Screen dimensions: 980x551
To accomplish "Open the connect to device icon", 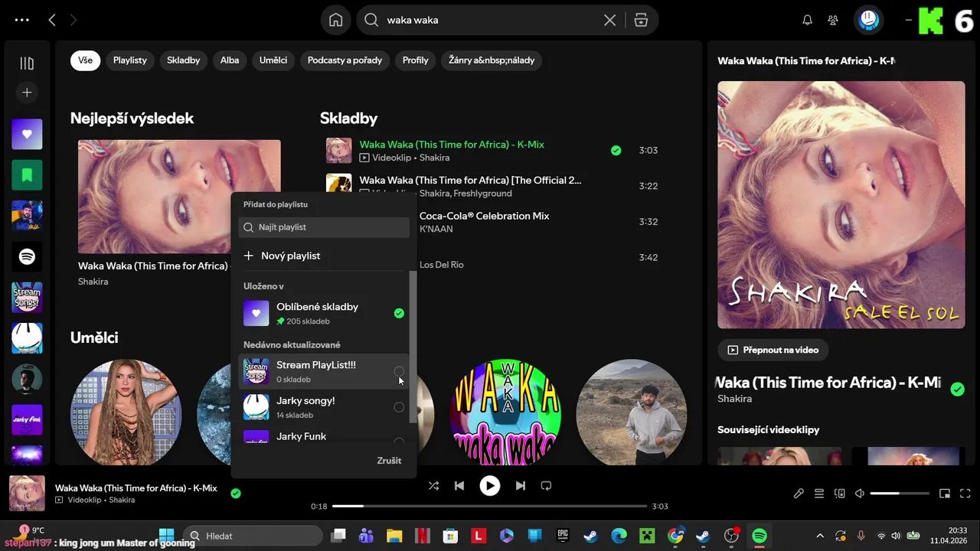I will [839, 494].
